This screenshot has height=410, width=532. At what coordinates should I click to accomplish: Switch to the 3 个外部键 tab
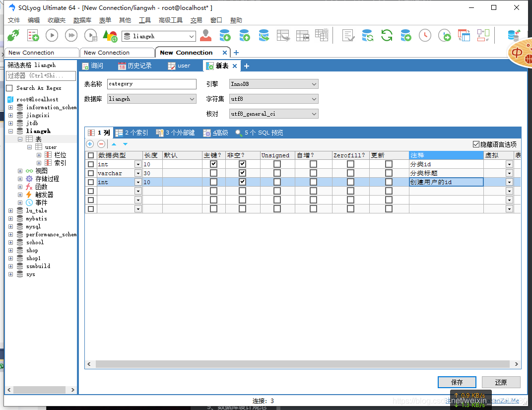[x=175, y=133]
